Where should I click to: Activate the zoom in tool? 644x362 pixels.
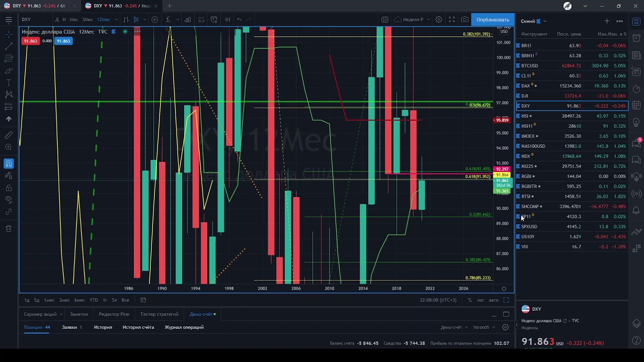(9, 147)
